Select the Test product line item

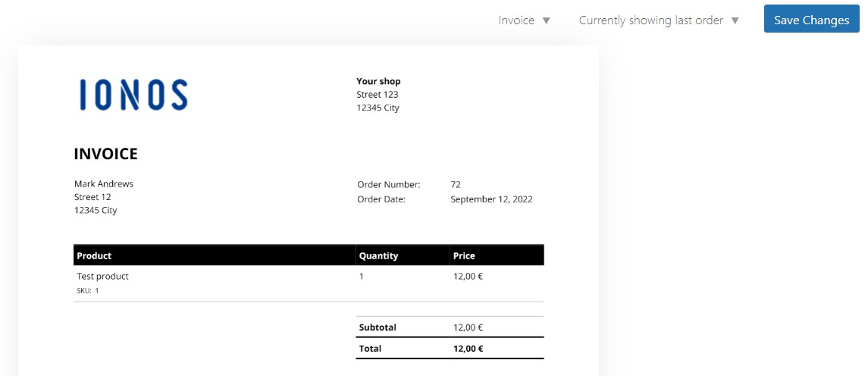(x=103, y=277)
